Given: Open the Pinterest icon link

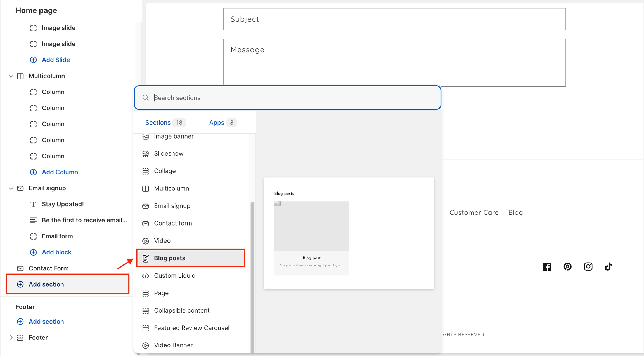Looking at the screenshot, I should click(567, 266).
